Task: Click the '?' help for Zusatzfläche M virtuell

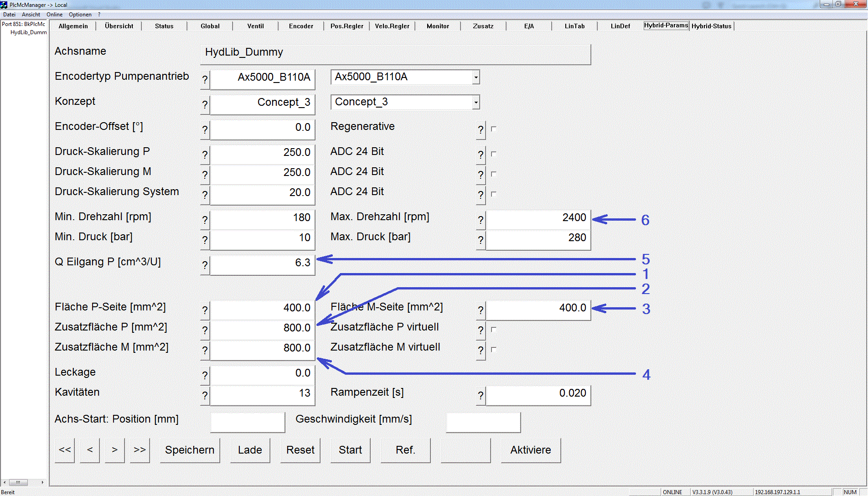Action: [x=481, y=351]
